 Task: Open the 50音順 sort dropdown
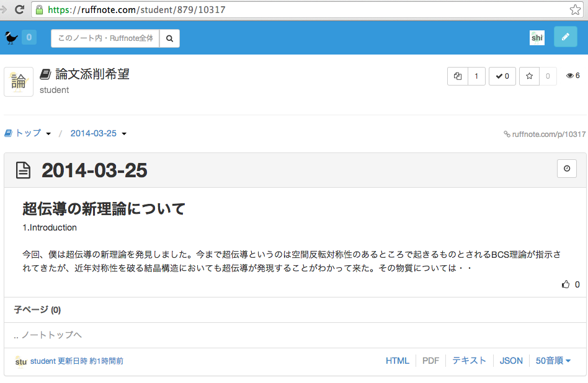[x=553, y=361]
